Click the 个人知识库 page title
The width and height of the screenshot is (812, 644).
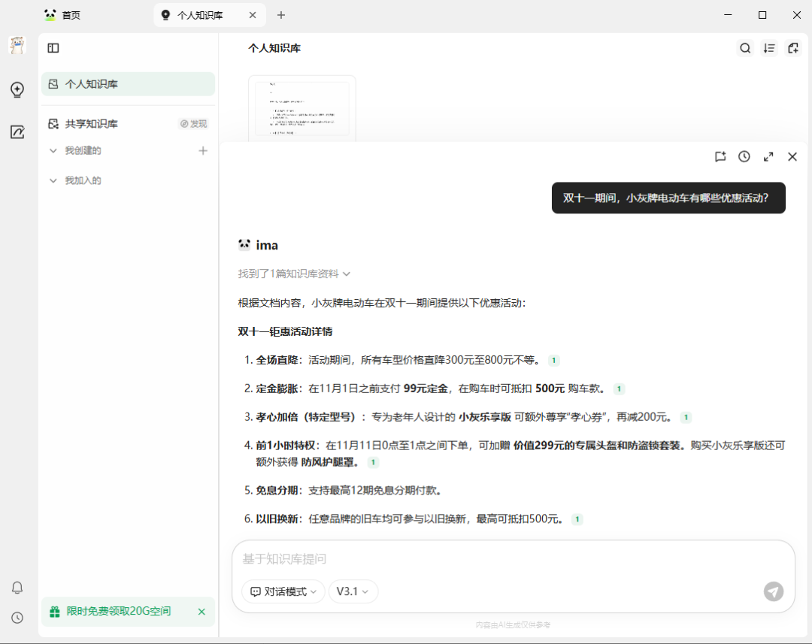(x=274, y=48)
